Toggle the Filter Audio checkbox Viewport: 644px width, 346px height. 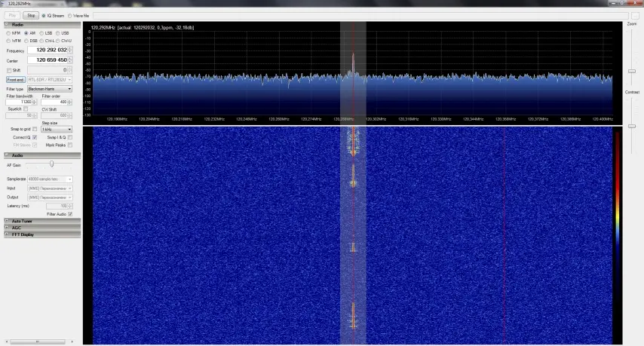point(70,214)
